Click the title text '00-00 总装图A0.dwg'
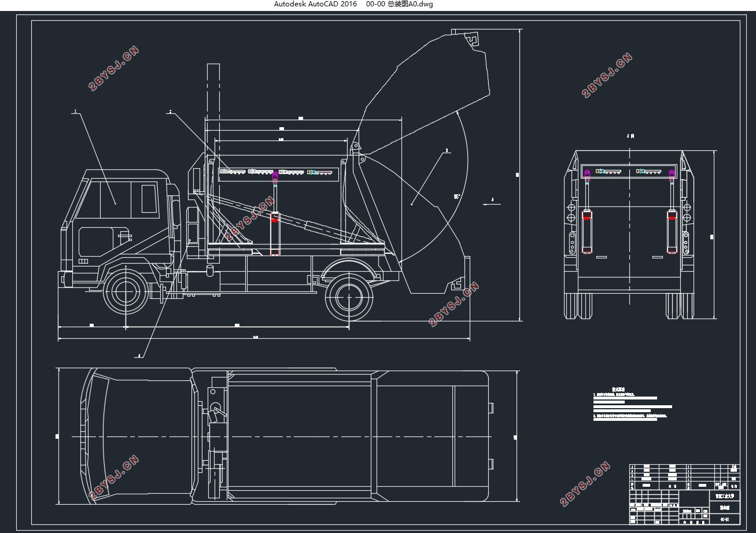The height and width of the screenshot is (533, 756). (x=400, y=4)
